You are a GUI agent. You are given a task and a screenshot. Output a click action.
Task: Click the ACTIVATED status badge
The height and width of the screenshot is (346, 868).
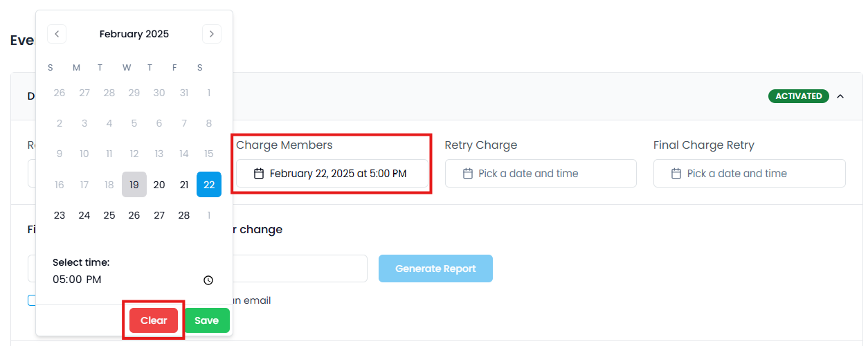(x=798, y=96)
